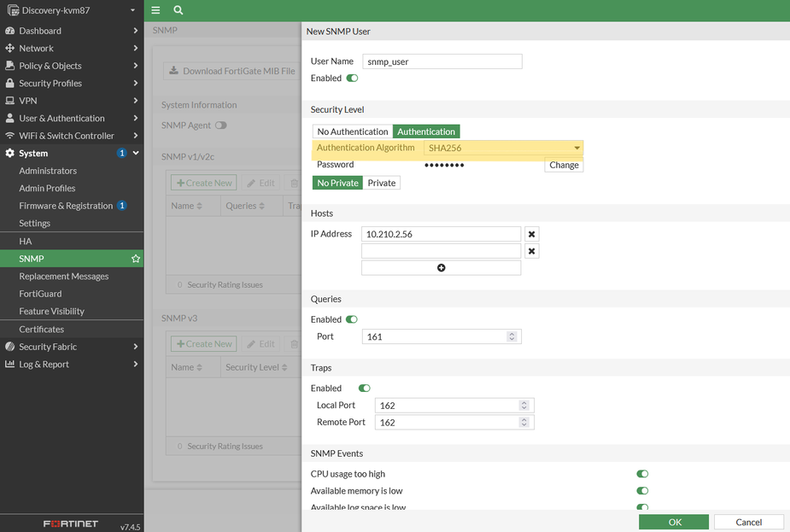Remove the 10.210.2.56 host entry
Screen dimensions: 790x532
(531, 234)
